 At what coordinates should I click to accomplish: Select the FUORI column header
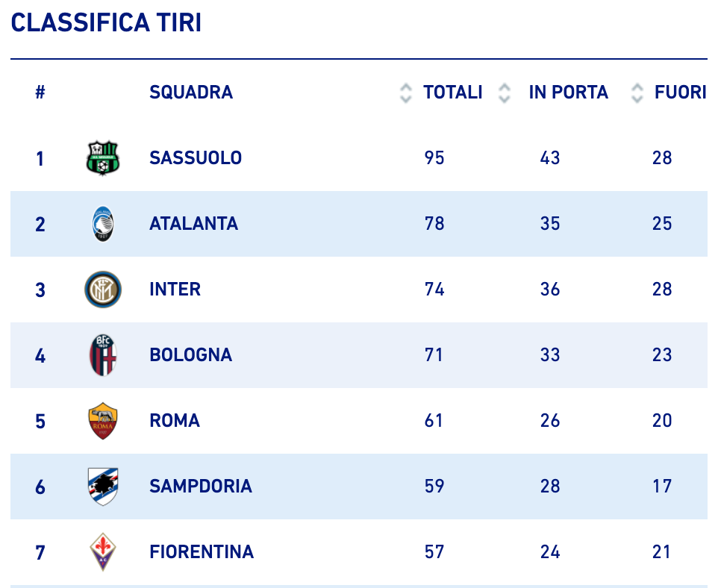tap(681, 93)
